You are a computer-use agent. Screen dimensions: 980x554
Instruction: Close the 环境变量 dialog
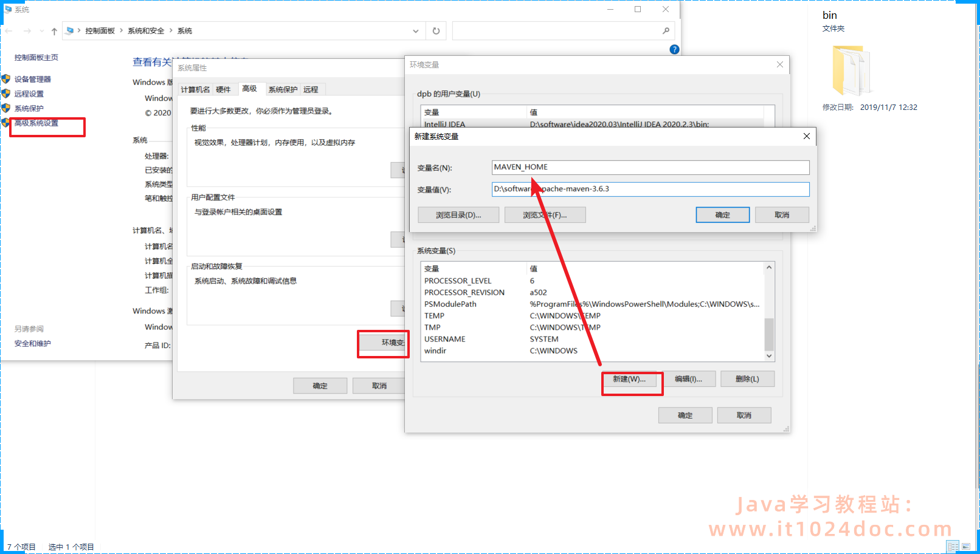pyautogui.click(x=780, y=64)
